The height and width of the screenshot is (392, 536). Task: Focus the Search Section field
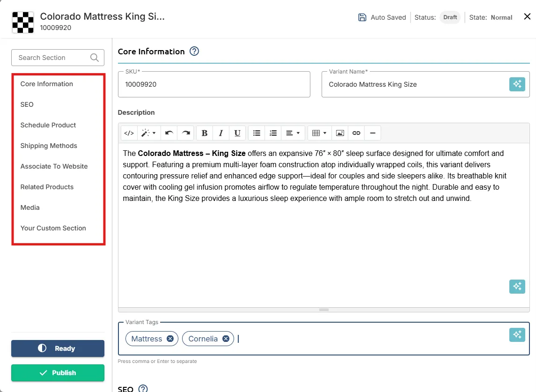pyautogui.click(x=58, y=58)
